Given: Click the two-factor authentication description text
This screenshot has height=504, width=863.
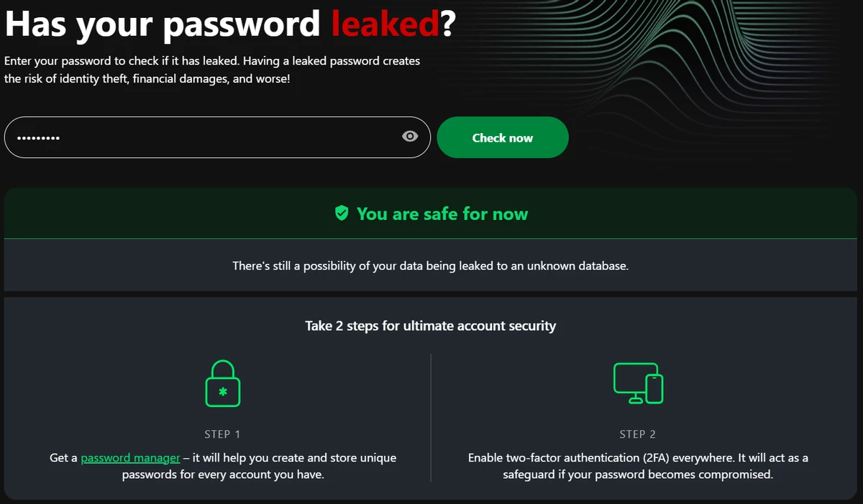Looking at the screenshot, I should (638, 466).
